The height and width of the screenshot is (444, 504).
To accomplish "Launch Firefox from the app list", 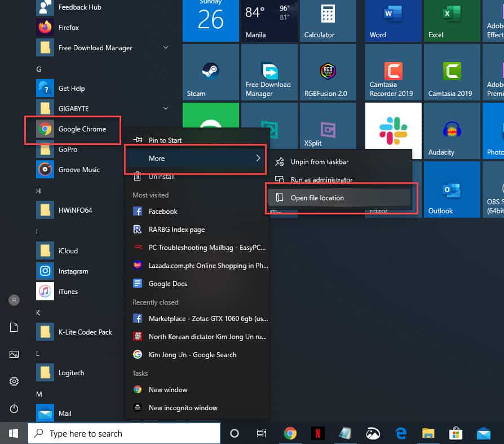I will tap(69, 27).
